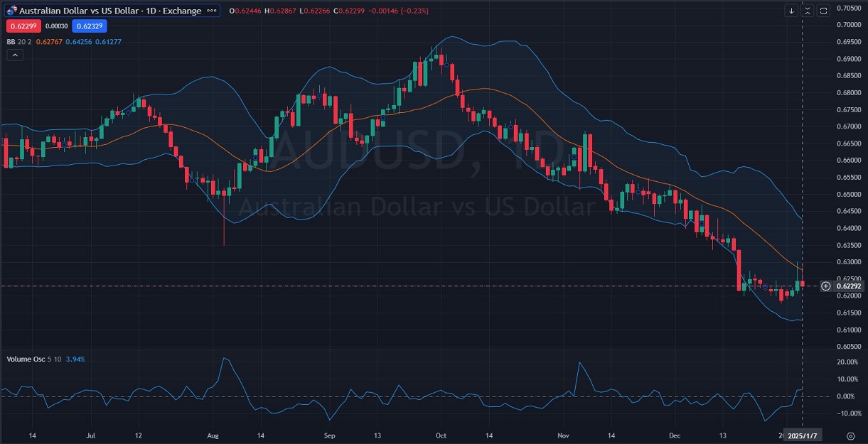Click the maximize chart frame button
868x444 pixels.
(823, 11)
